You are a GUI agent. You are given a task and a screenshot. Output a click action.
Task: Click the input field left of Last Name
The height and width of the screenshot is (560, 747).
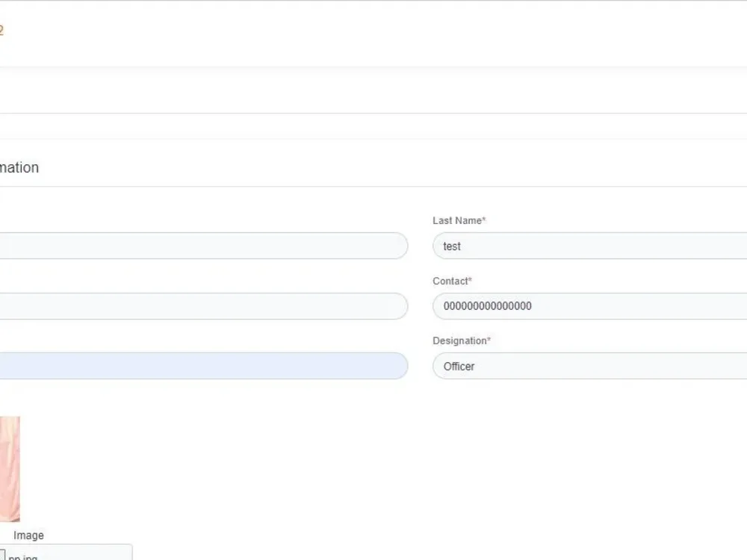pos(204,246)
